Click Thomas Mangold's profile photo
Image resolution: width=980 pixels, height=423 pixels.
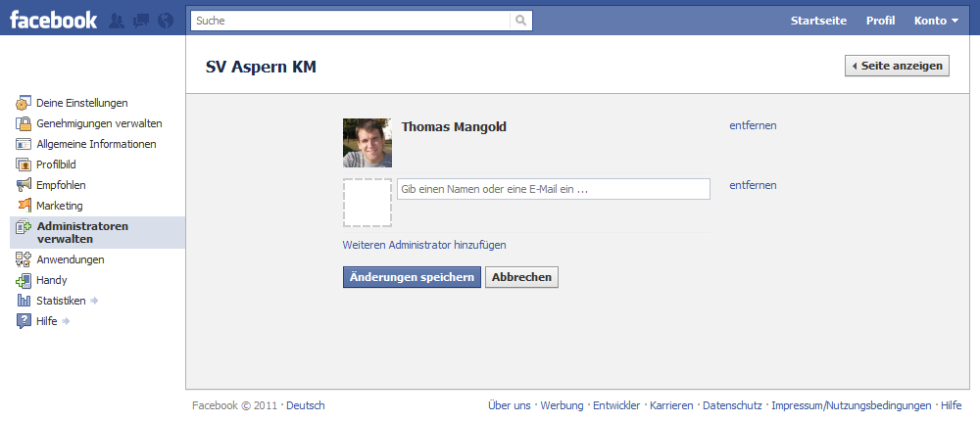[x=367, y=142]
